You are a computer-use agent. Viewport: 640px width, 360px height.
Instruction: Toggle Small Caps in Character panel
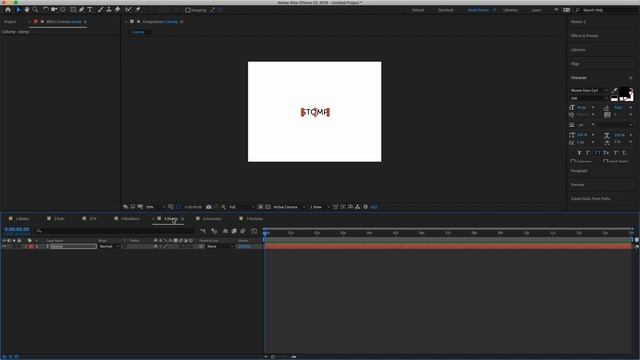(x=606, y=153)
